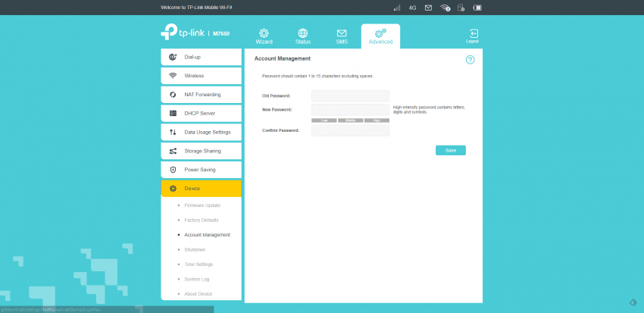Click the Account Management heading
The width and height of the screenshot is (644, 313).
[x=283, y=59]
